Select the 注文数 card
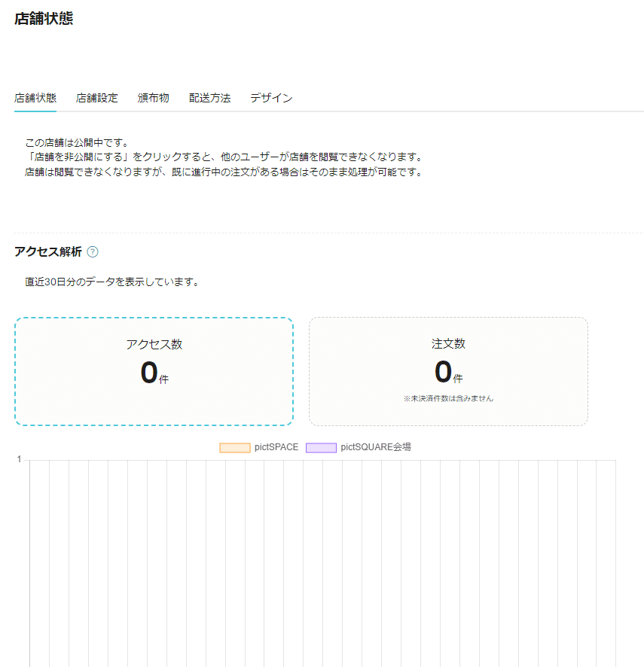Image resolution: width=644 pixels, height=667 pixels. [448, 371]
